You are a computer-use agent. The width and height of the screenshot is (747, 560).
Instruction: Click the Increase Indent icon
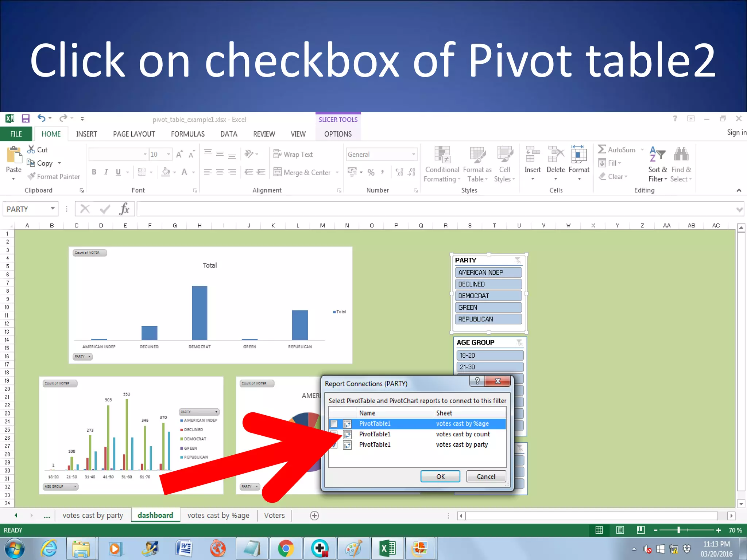pyautogui.click(x=261, y=172)
